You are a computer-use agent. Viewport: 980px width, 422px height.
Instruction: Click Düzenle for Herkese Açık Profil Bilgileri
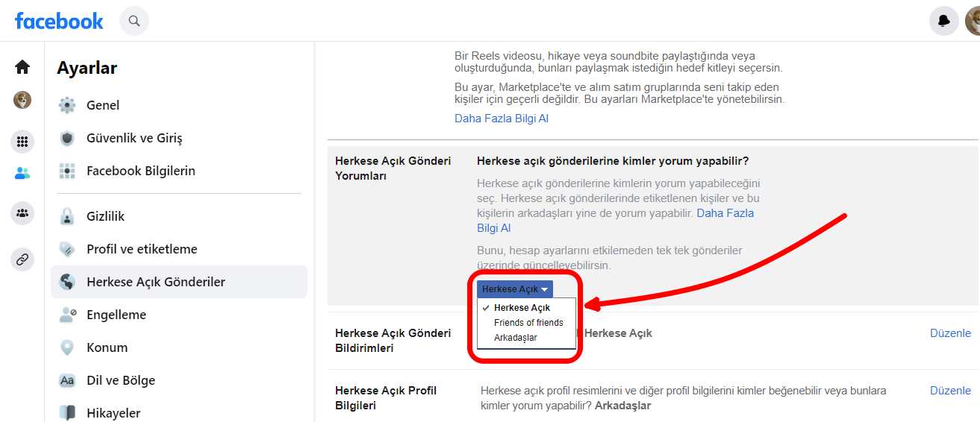pos(950,391)
